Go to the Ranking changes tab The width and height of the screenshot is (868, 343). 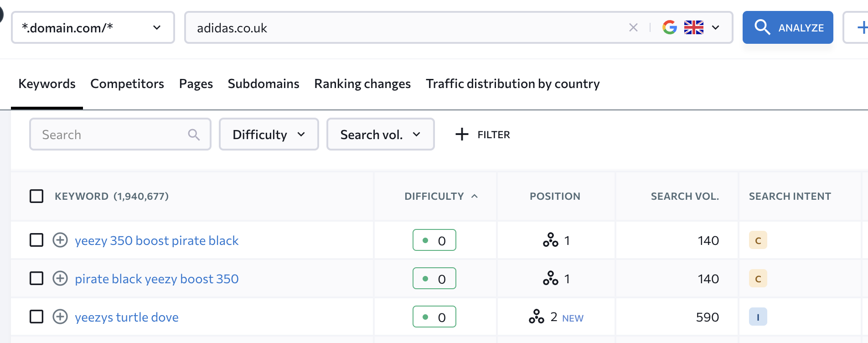pyautogui.click(x=362, y=84)
